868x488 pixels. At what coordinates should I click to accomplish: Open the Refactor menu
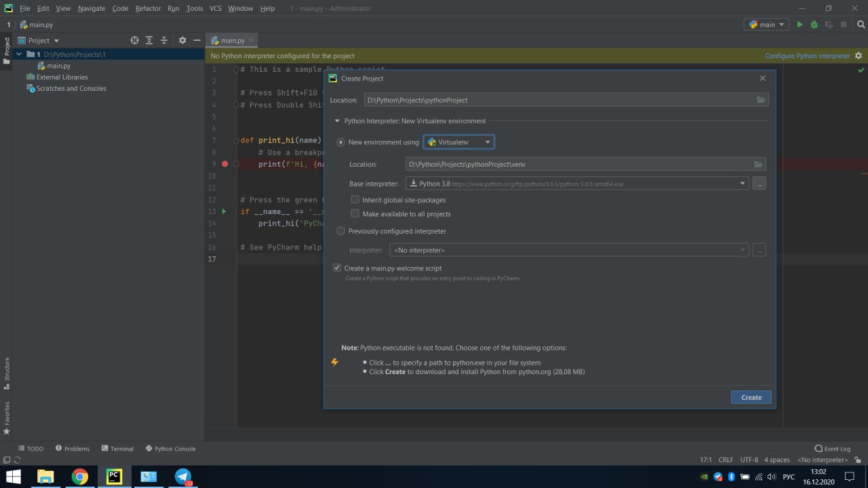click(148, 8)
